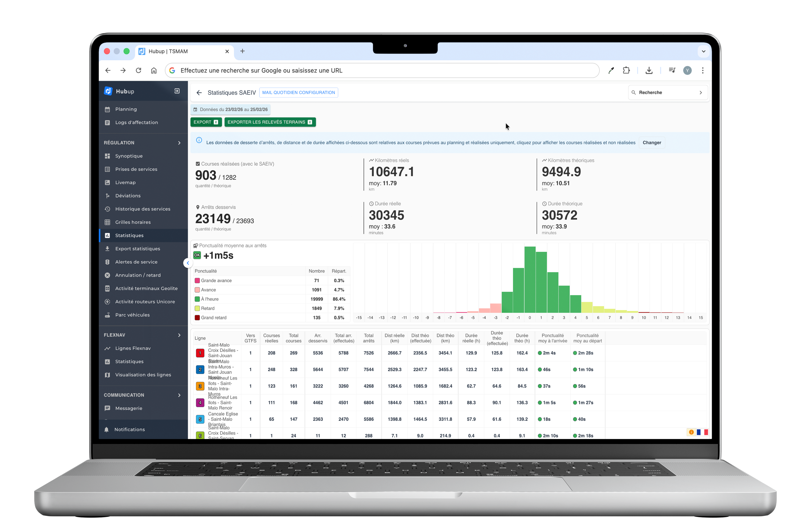798x532 pixels.
Task: Click the browser home icon
Action: coord(154,70)
